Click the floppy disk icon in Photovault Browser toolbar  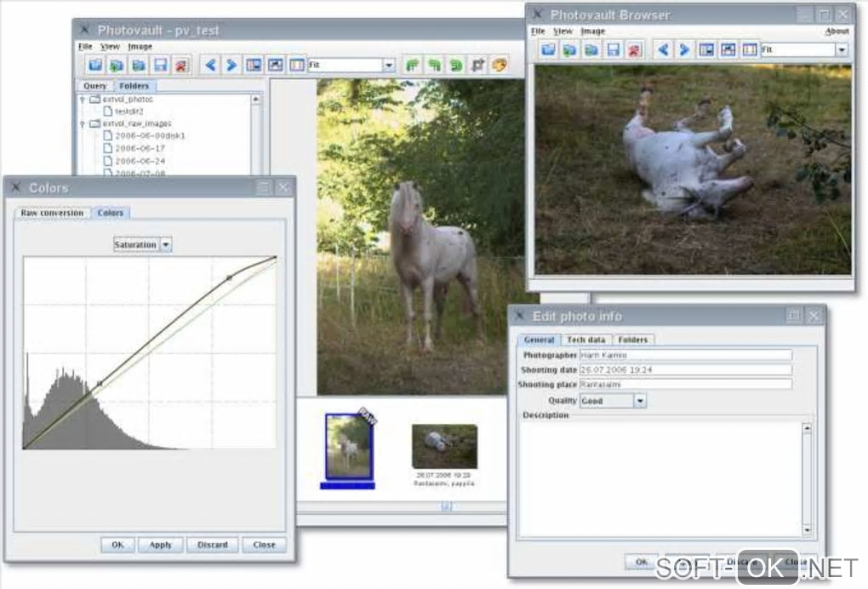tap(614, 50)
